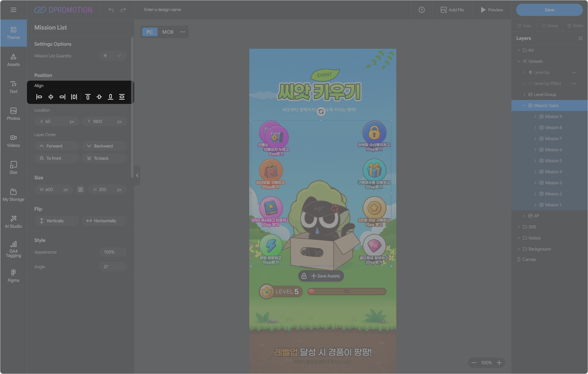Viewport: 588px width, 374px height.
Task: Collapse the left properties panel arrow
Action: 137,175
